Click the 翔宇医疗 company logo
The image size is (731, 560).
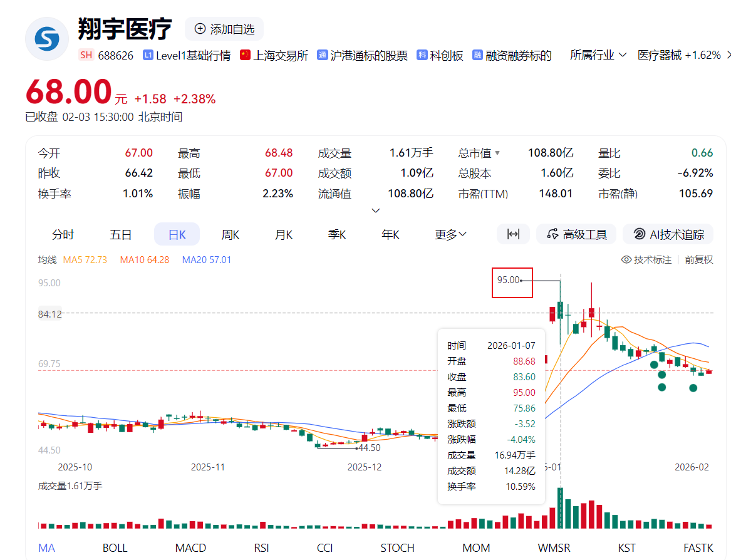pos(46,39)
